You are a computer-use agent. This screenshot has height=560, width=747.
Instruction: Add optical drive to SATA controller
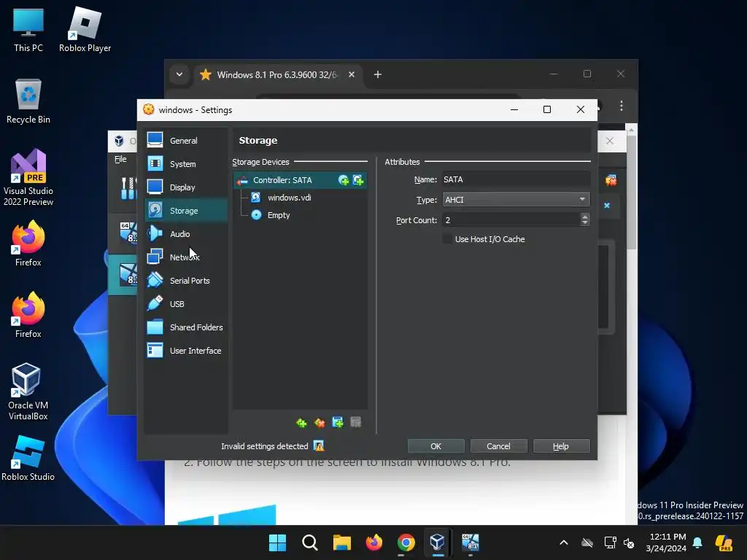point(344,180)
